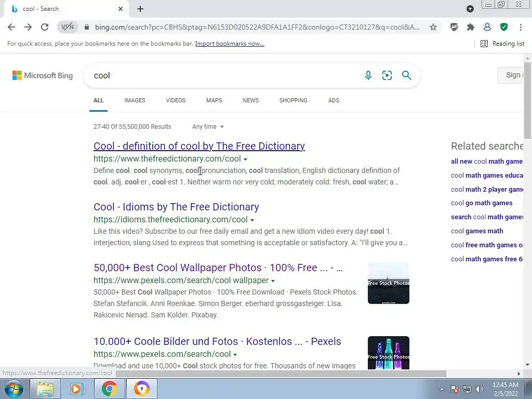Open Windows Start menu
Viewport: 532px width, 399px height.
(14, 389)
